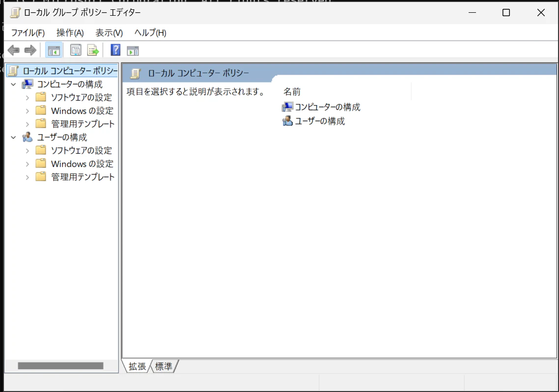Image resolution: width=559 pixels, height=392 pixels.
Task: Click the Export list toolbar icon
Action: [x=93, y=50]
